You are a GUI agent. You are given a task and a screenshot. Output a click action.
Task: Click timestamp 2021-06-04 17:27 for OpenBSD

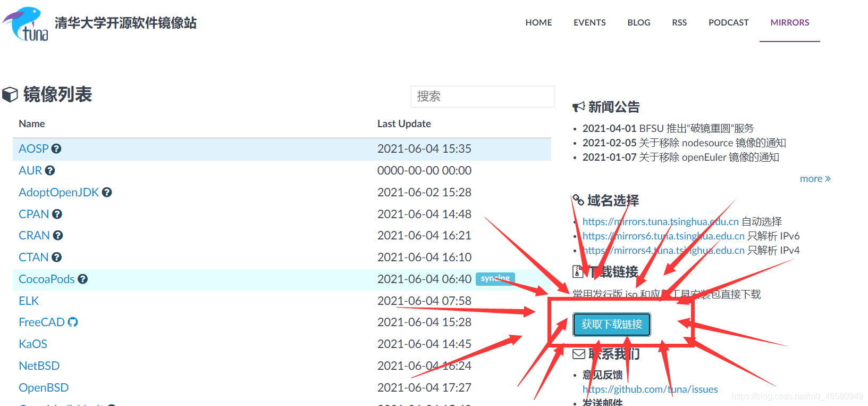click(x=424, y=388)
